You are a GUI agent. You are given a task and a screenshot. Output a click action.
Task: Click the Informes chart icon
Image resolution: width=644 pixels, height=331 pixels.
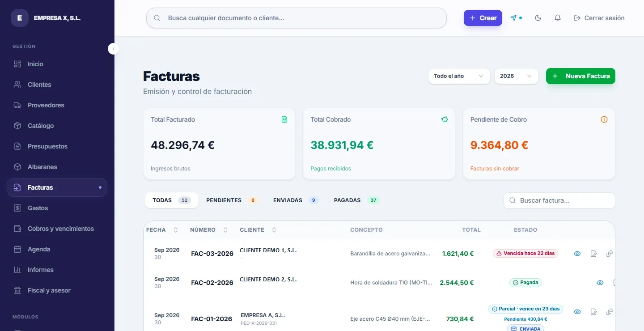[x=17, y=270]
